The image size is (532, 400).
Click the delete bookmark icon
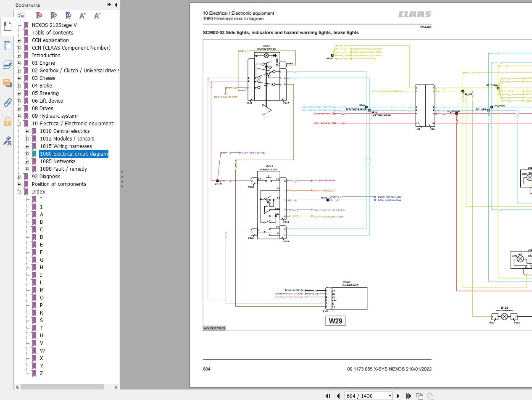[39, 16]
